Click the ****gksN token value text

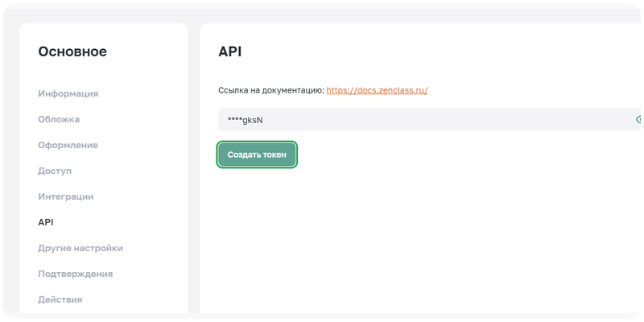click(246, 120)
